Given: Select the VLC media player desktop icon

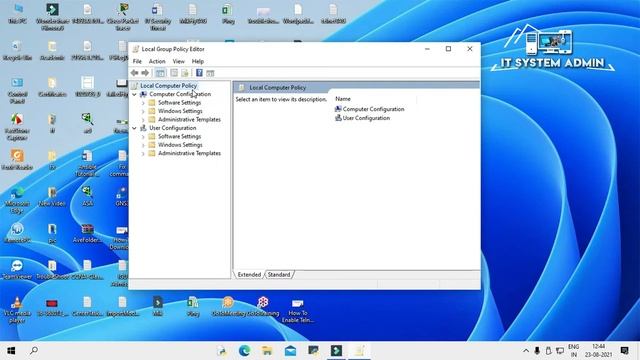Looking at the screenshot, I should (16, 309).
